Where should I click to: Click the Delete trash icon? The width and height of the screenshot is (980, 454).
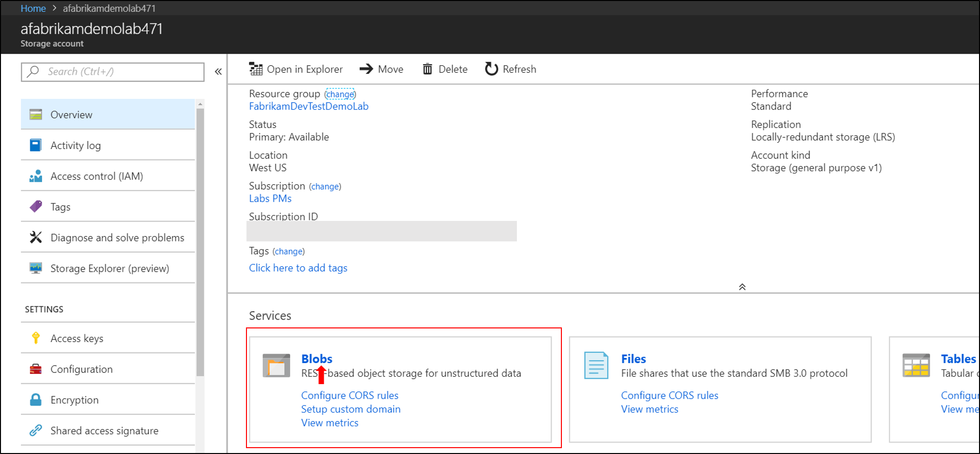[x=427, y=69]
